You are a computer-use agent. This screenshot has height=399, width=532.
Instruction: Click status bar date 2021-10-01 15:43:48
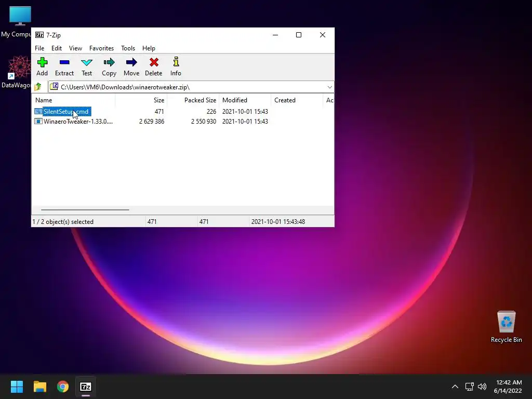[278, 221]
